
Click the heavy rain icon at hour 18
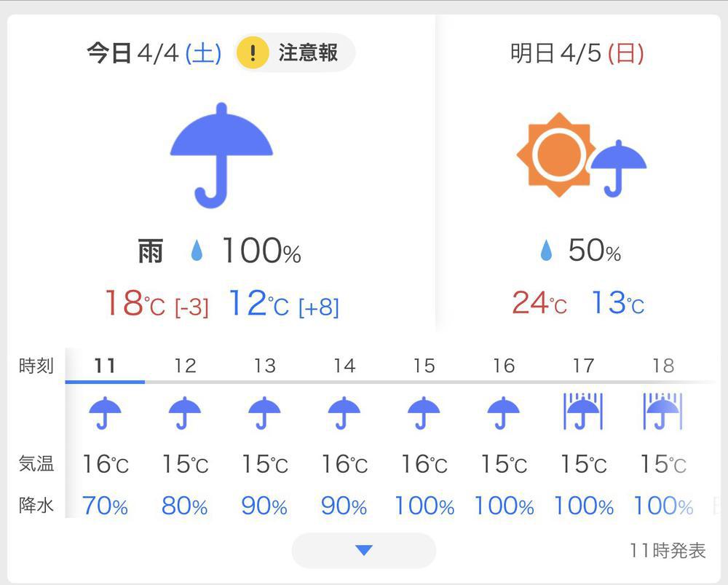(663, 412)
